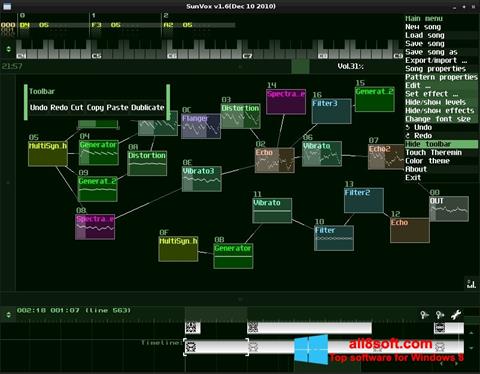Select the Flanger module node

tap(201, 126)
